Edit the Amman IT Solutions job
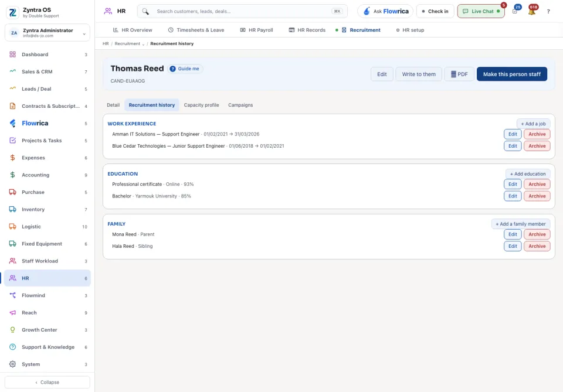 [x=513, y=134]
